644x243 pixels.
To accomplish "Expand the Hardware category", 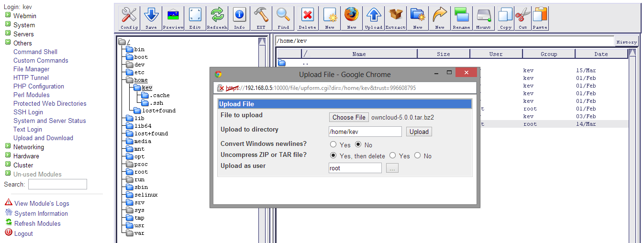I will (x=8, y=156).
